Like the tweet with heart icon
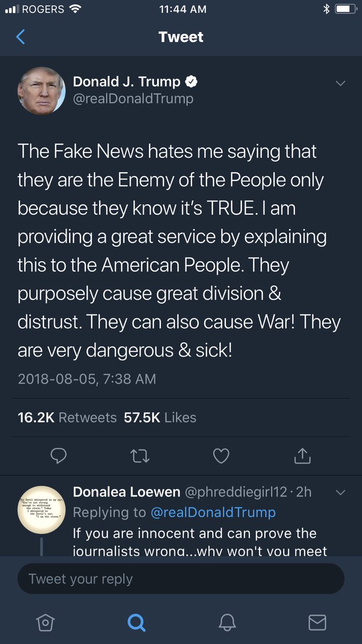 click(221, 456)
